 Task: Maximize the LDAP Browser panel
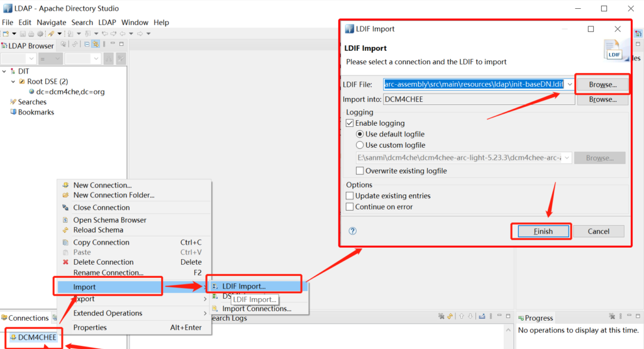tap(121, 44)
